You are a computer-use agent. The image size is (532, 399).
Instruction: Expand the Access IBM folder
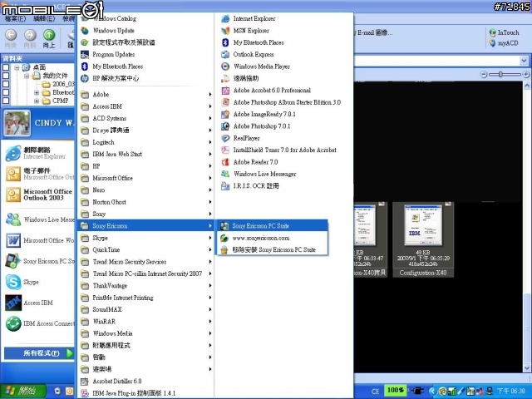pyautogui.click(x=146, y=106)
